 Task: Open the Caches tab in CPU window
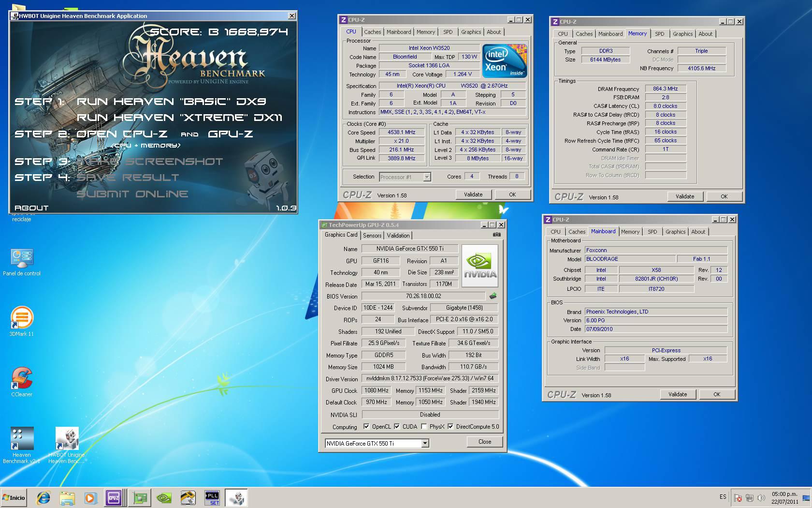tap(372, 32)
